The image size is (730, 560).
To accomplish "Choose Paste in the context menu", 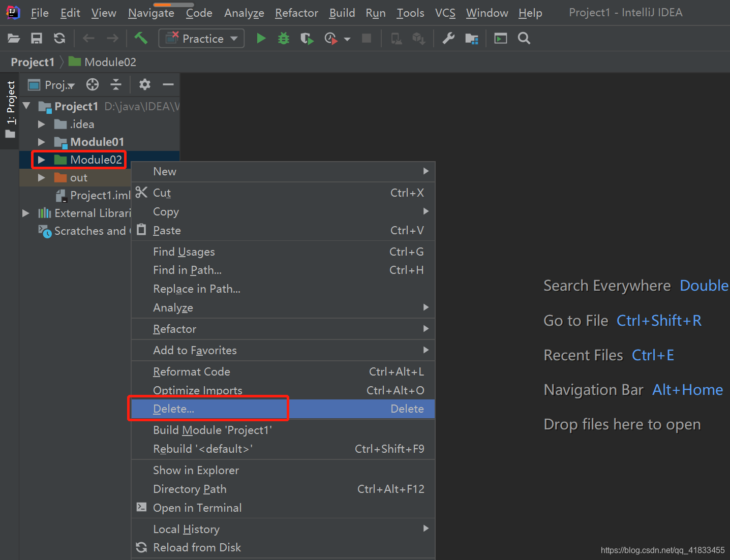I will [x=283, y=230].
